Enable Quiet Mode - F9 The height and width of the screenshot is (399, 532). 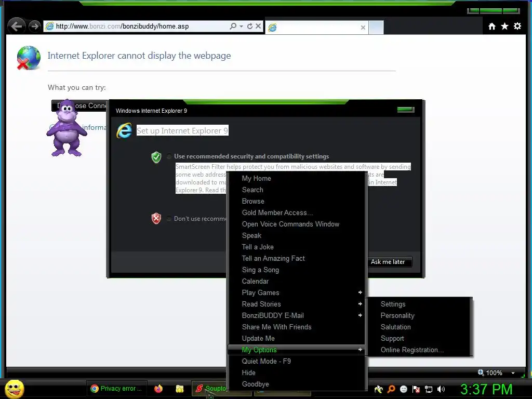tap(296, 362)
